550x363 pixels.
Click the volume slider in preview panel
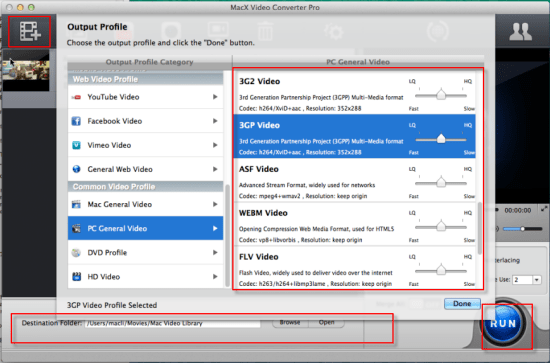pos(523,229)
